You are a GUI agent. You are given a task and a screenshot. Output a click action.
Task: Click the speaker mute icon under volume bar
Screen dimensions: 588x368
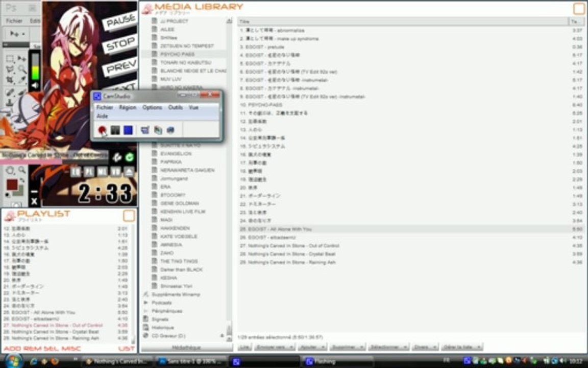coord(35,86)
